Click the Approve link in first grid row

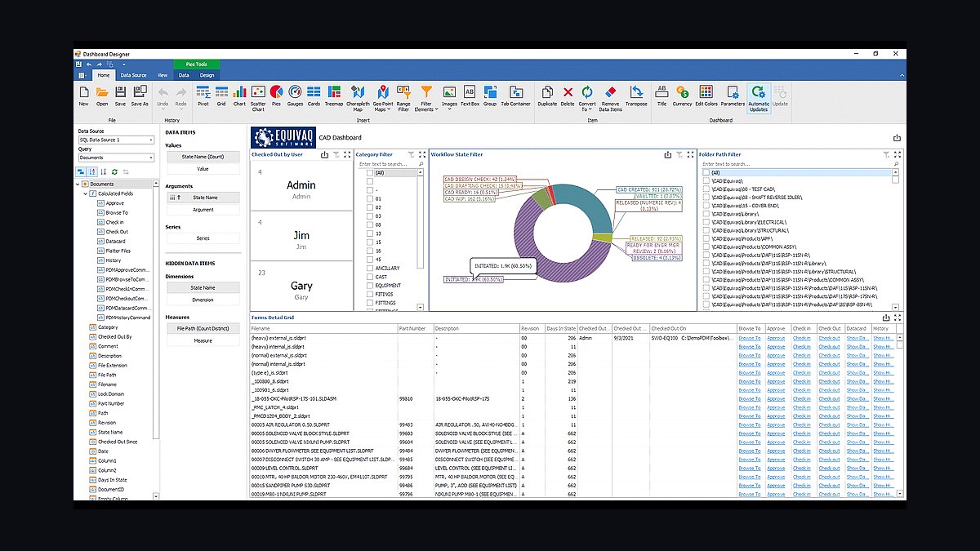[776, 337]
